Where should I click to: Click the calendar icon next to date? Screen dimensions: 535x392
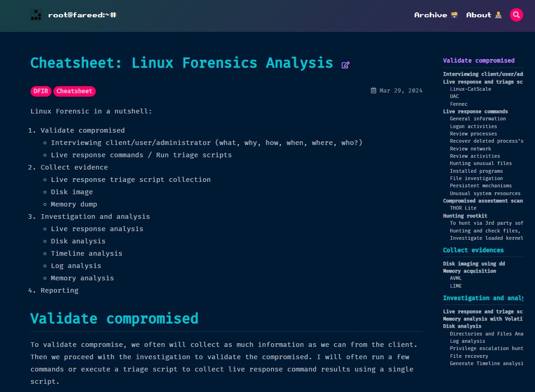click(x=374, y=91)
